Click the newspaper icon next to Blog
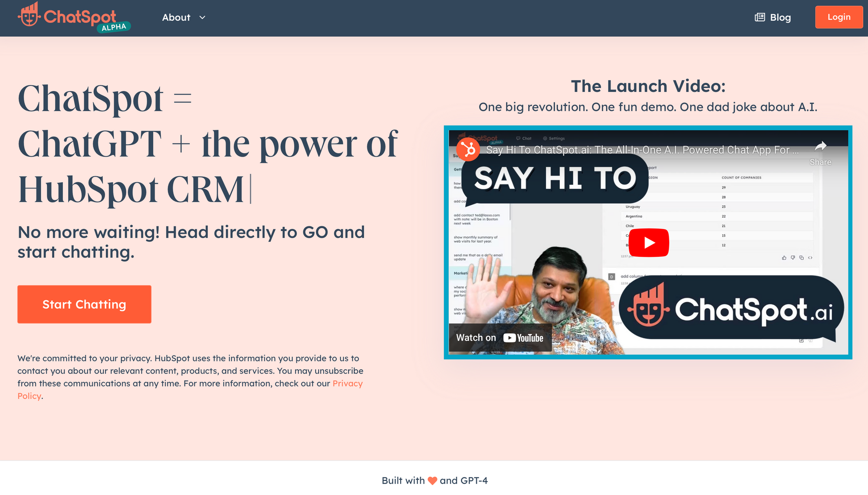868x495 pixels. pyautogui.click(x=759, y=17)
